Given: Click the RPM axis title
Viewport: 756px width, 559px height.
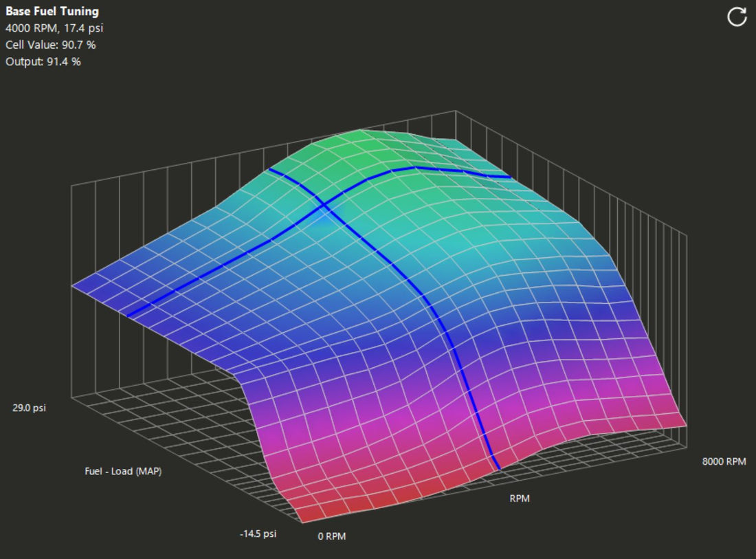Looking at the screenshot, I should tap(520, 498).
